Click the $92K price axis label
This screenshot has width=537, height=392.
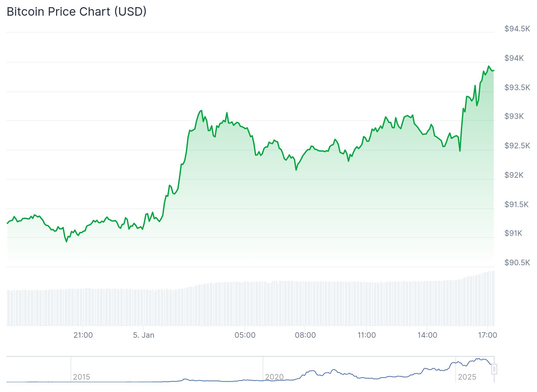[x=514, y=175]
